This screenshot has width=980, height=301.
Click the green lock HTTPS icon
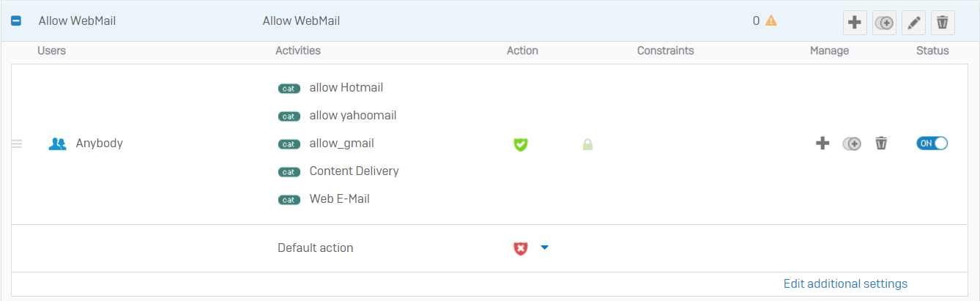[x=587, y=144]
